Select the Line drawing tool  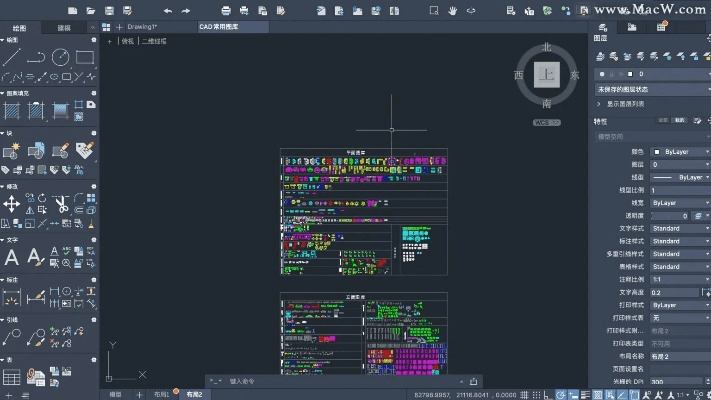11,57
